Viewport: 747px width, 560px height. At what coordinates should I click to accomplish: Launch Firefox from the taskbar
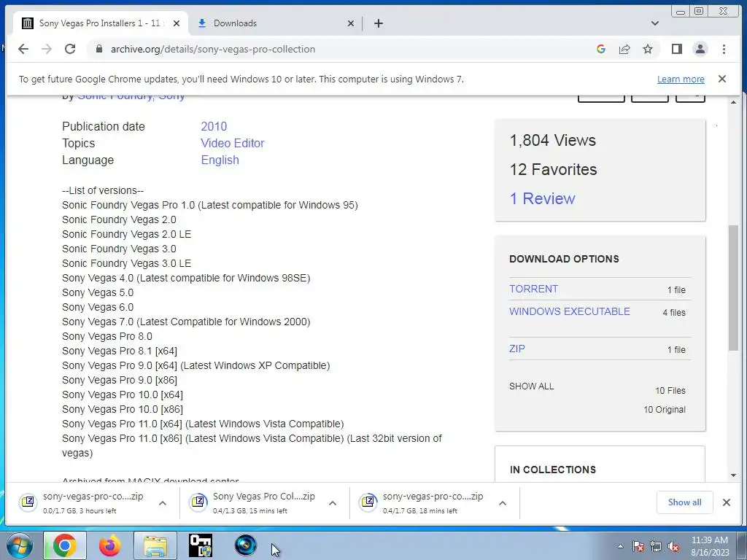[x=109, y=545]
